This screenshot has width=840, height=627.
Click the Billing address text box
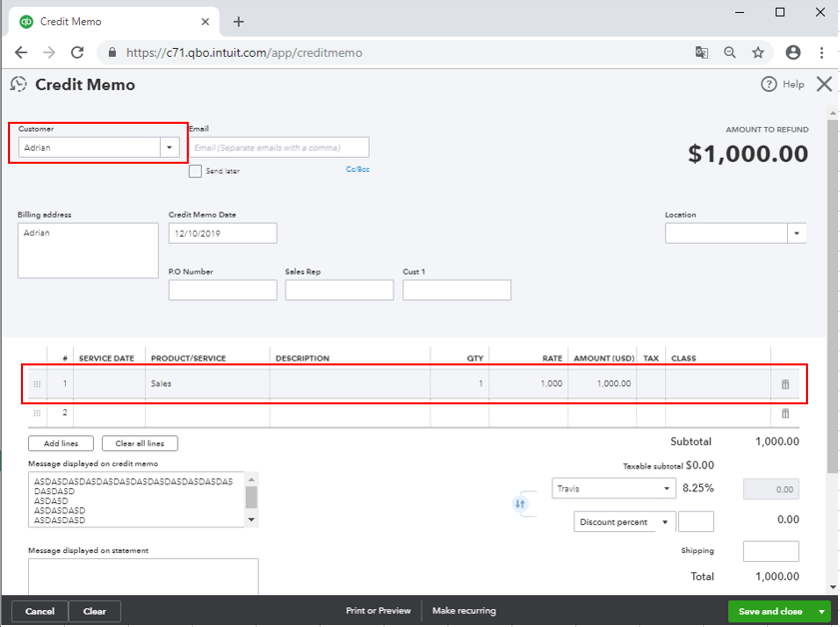pyautogui.click(x=88, y=251)
